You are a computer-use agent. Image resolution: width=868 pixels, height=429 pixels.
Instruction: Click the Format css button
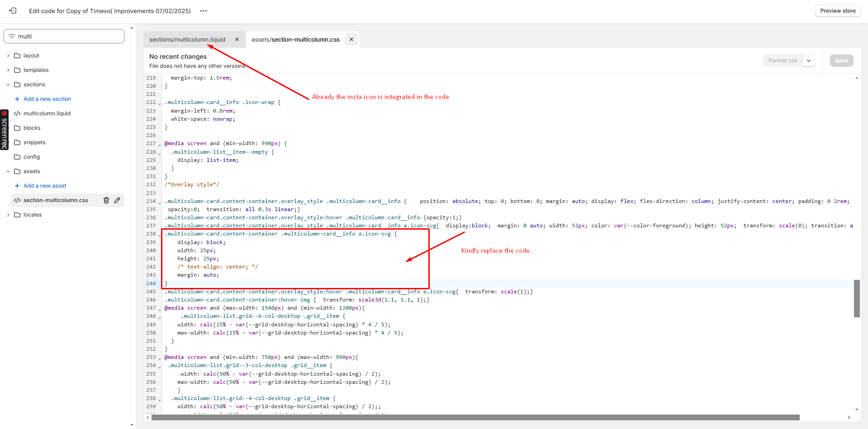(783, 61)
